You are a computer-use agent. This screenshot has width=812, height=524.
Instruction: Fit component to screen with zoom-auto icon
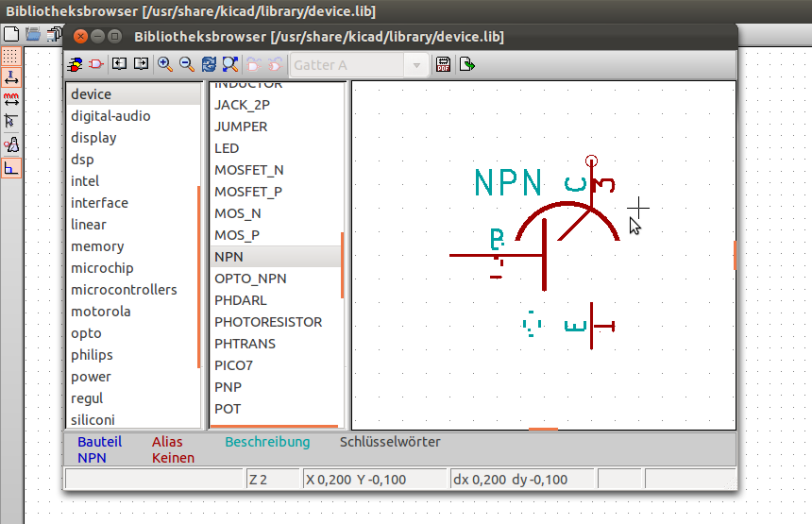coord(230,64)
